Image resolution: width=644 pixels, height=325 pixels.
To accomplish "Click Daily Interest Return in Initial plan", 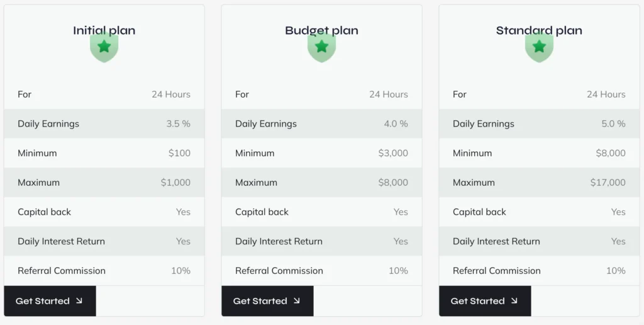I will [62, 241].
